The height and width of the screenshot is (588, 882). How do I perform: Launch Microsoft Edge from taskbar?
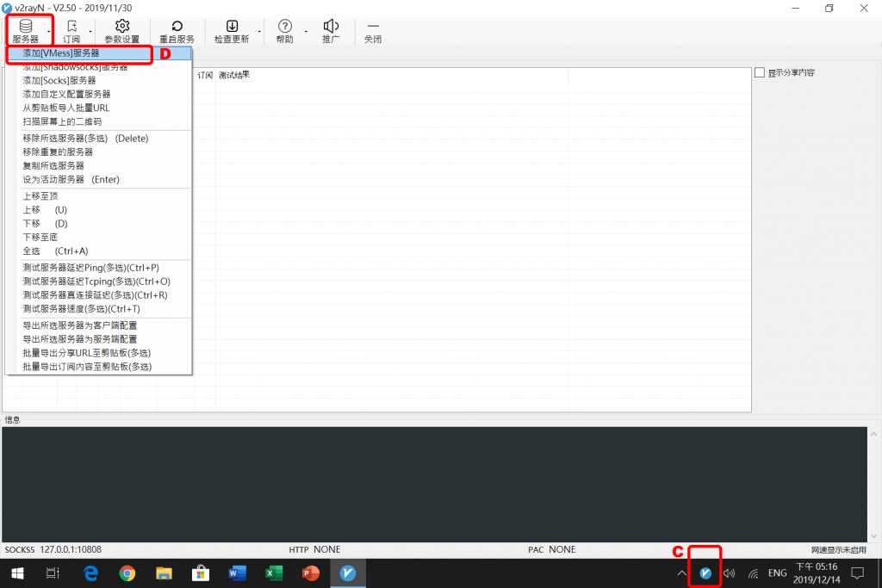(90, 573)
